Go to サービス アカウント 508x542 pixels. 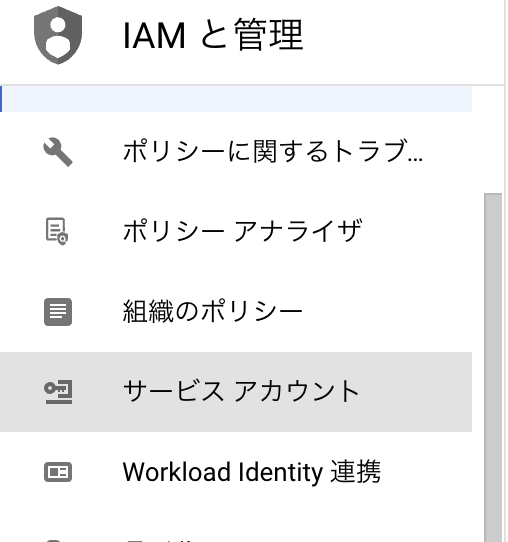click(236, 392)
